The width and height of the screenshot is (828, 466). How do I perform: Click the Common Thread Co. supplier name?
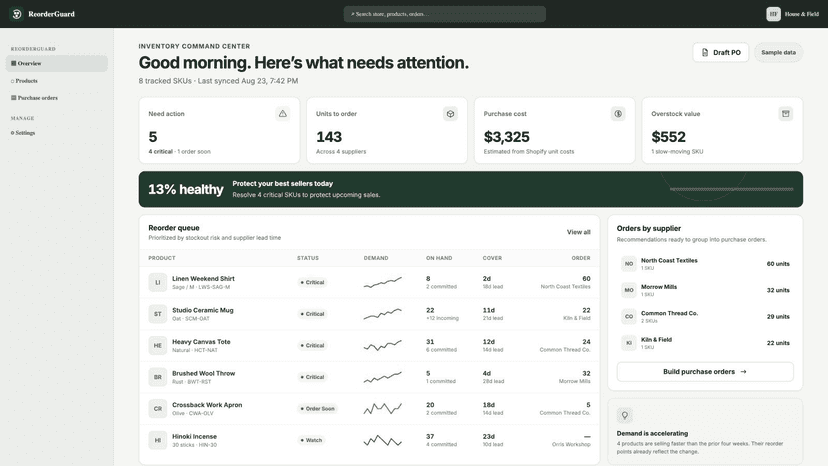[670, 313]
